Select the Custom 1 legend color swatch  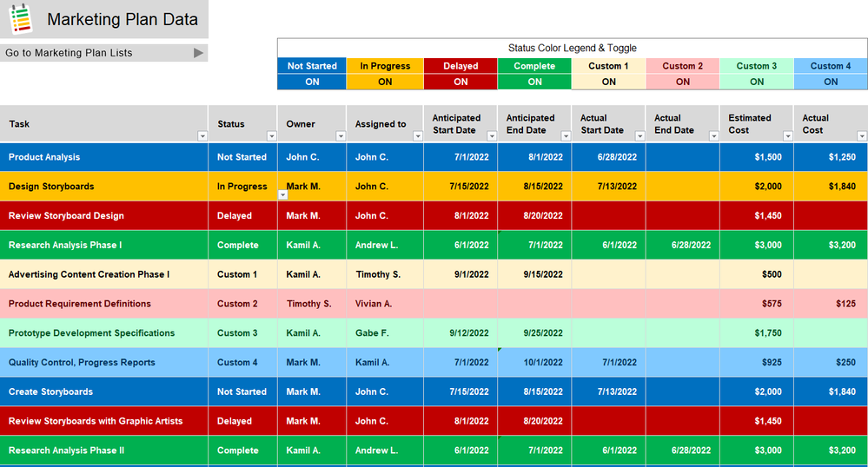point(608,66)
